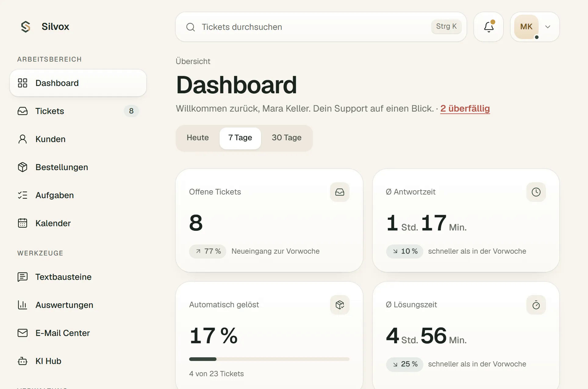This screenshot has width=588, height=389.
Task: Click the text '4 von 23 Tickets'
Action: 217,374
